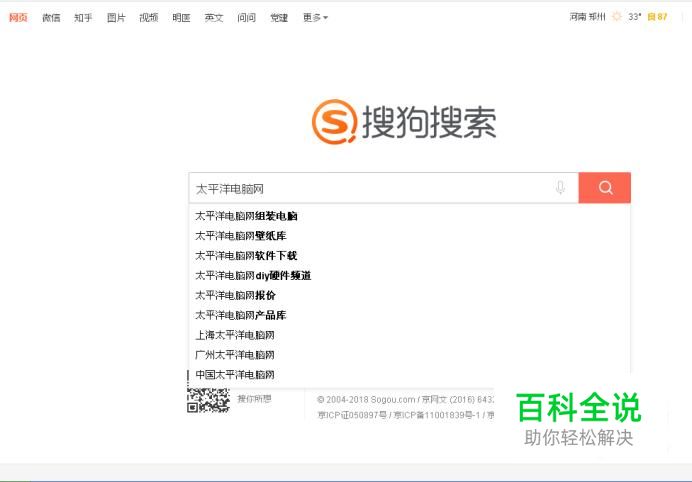Open the 视频 tab
This screenshot has height=482, width=692.
(149, 18)
